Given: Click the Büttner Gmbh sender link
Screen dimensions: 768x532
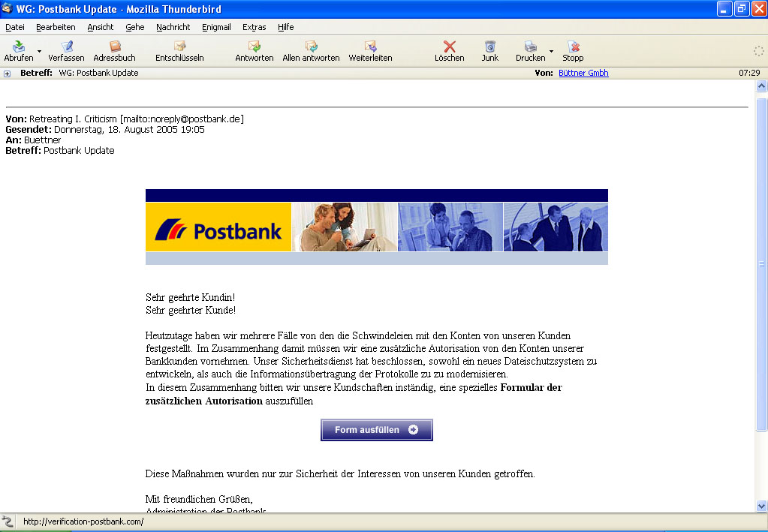Looking at the screenshot, I should [x=583, y=73].
